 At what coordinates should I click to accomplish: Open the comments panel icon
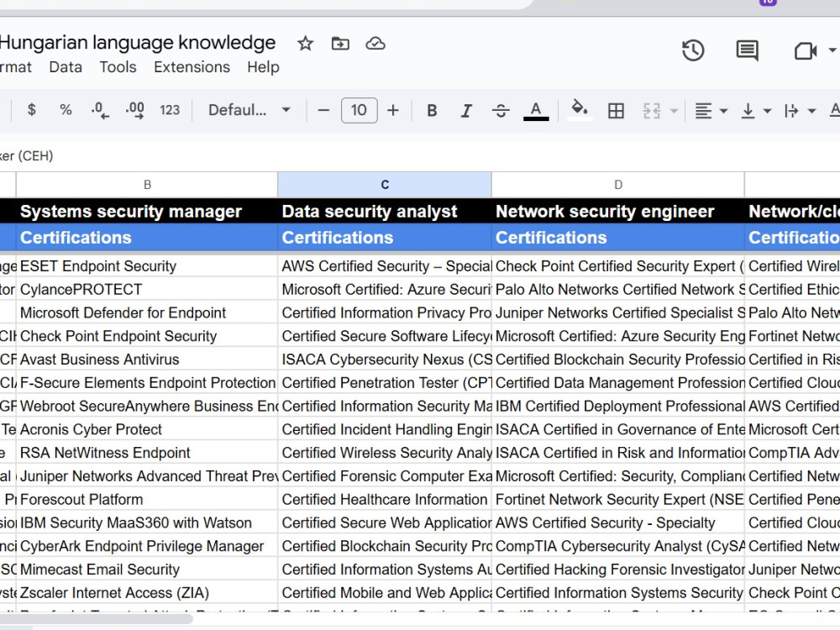point(747,50)
